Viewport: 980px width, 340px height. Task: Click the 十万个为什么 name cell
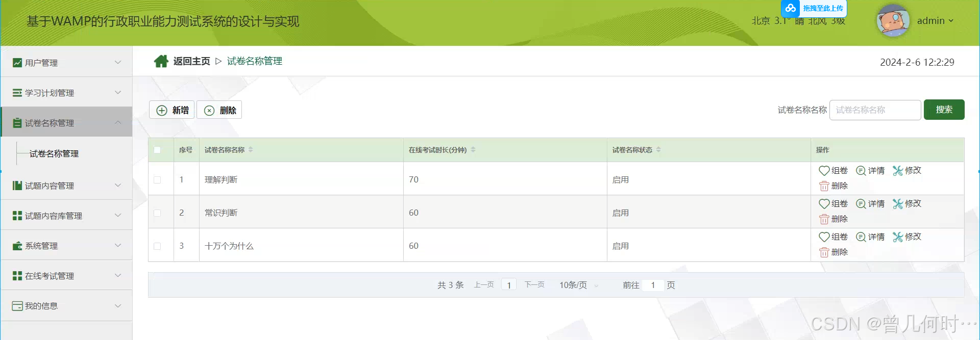[x=301, y=246]
